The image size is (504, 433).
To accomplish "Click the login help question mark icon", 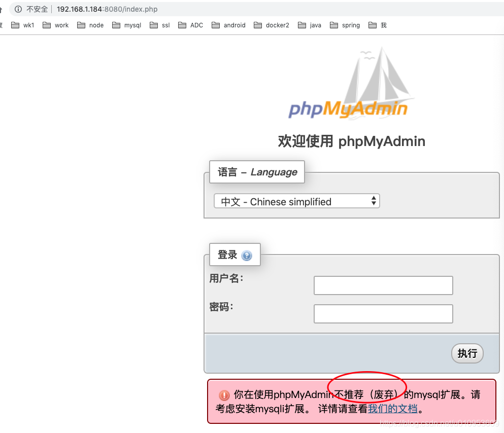I will coord(247,256).
